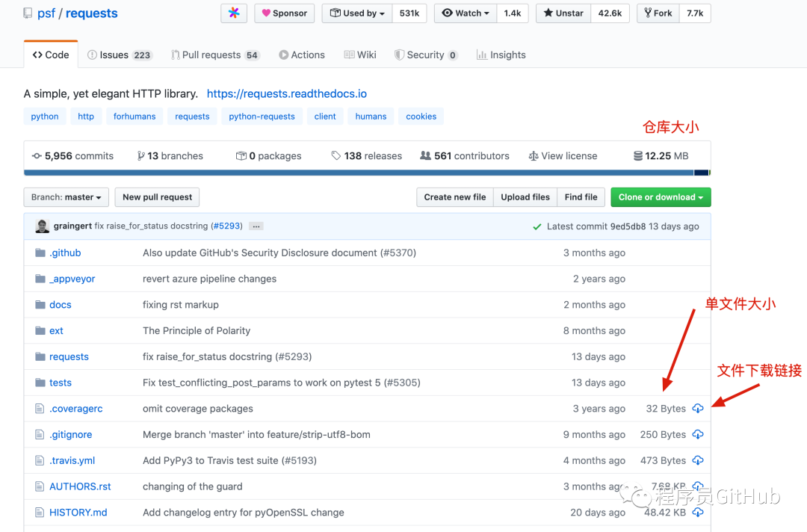Open the 'fixing rst markup' commit message

tap(181, 305)
